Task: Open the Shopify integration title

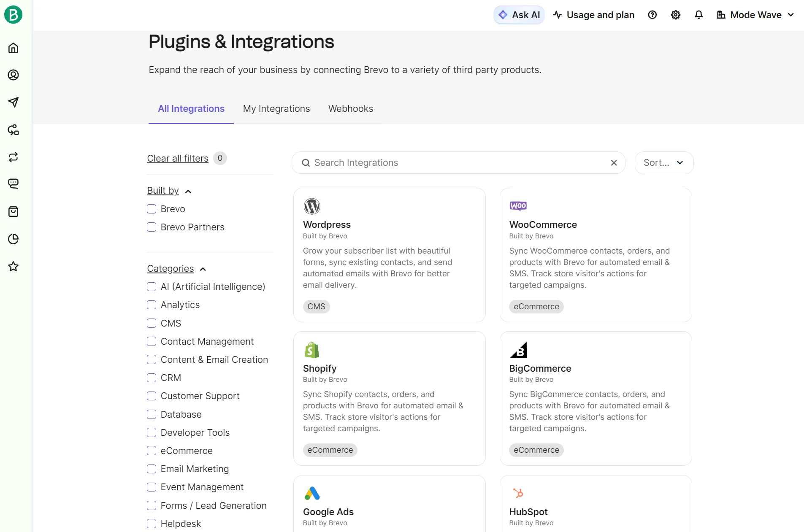Action: click(319, 368)
